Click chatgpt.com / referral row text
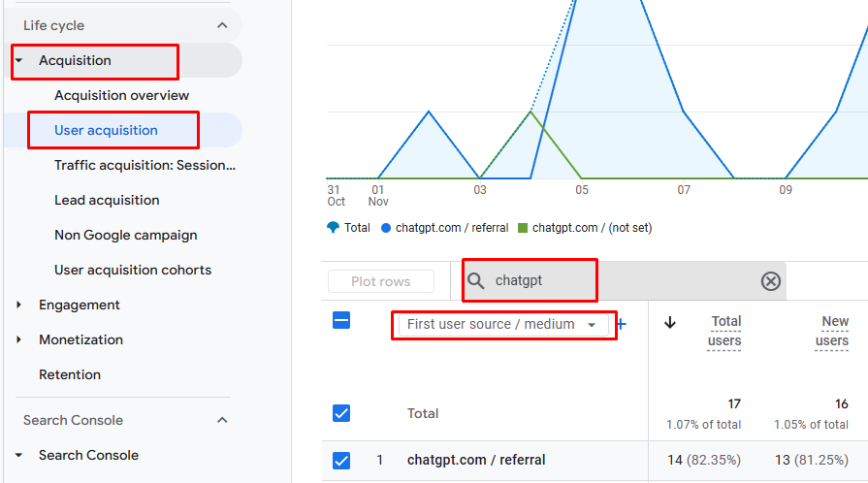 [476, 460]
